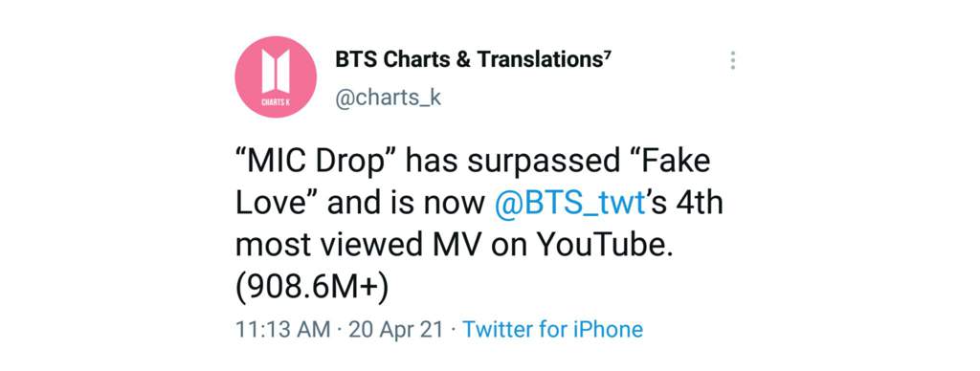Click the 11:13 AM timestamp
The image size is (980, 371).
pyautogui.click(x=283, y=329)
